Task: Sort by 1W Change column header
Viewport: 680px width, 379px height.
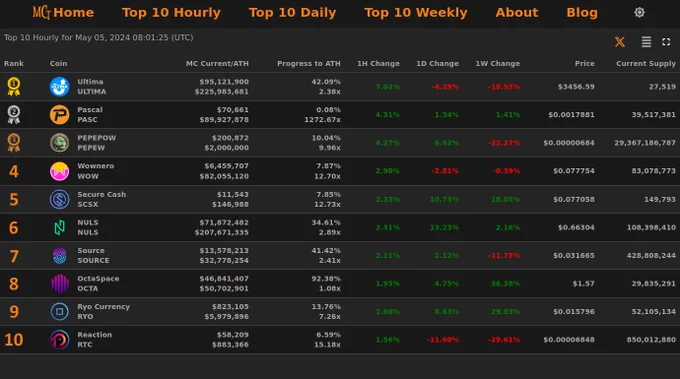Action: pyautogui.click(x=497, y=63)
